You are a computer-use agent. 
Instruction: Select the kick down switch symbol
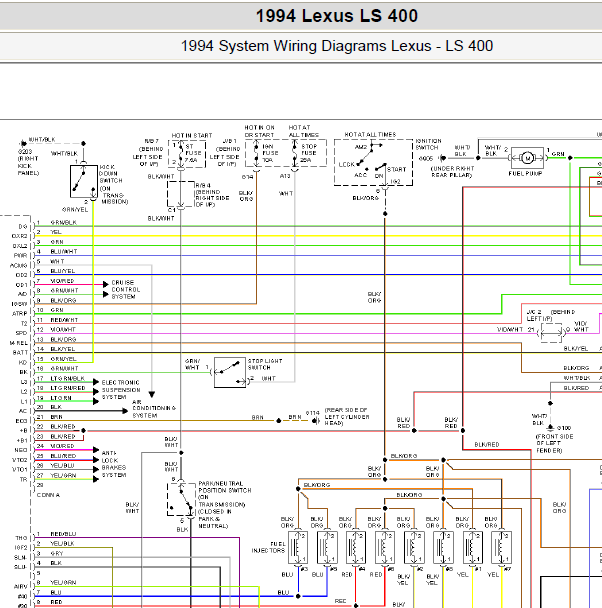point(84,181)
